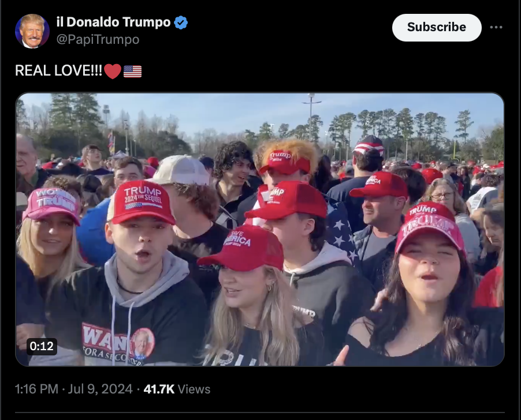Open the il Donaldo Trumpo display name link

click(113, 22)
